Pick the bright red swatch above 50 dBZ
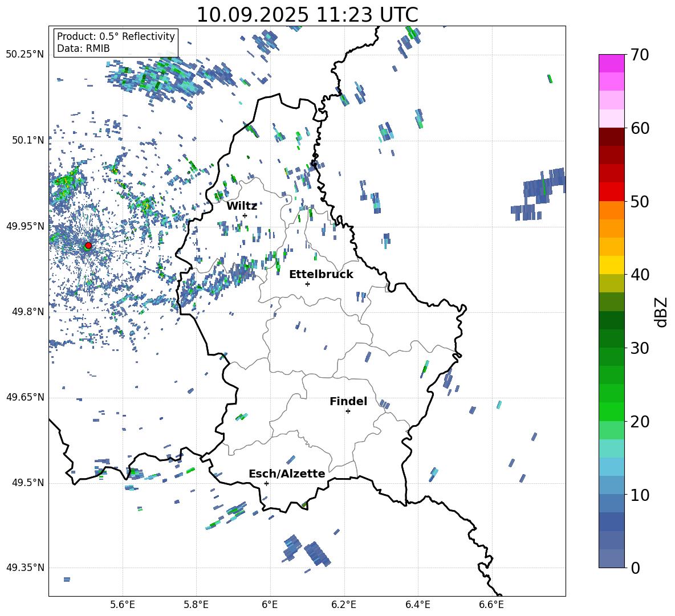 click(x=612, y=191)
